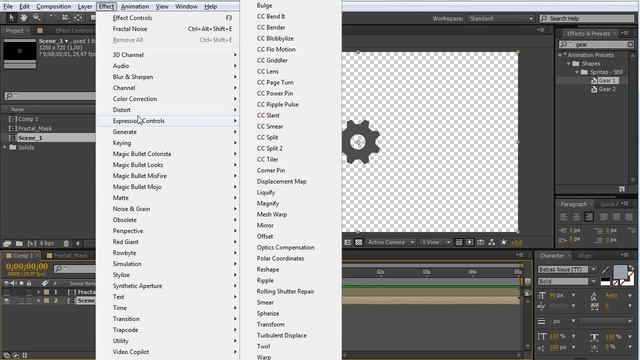640x360 pixels.
Task: Align paragraph text right
Action: (589, 217)
